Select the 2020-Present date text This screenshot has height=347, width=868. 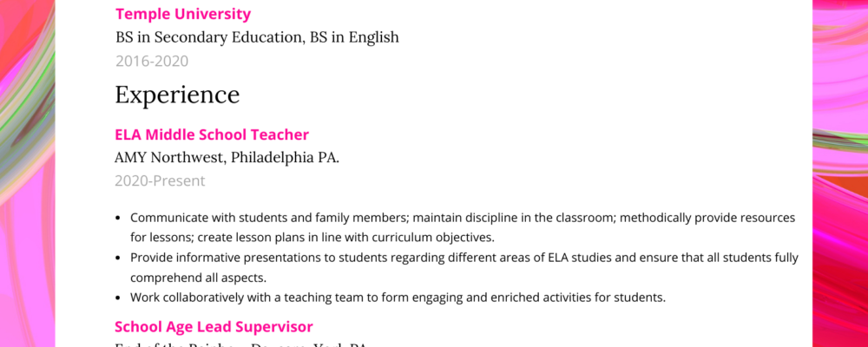[x=160, y=181]
